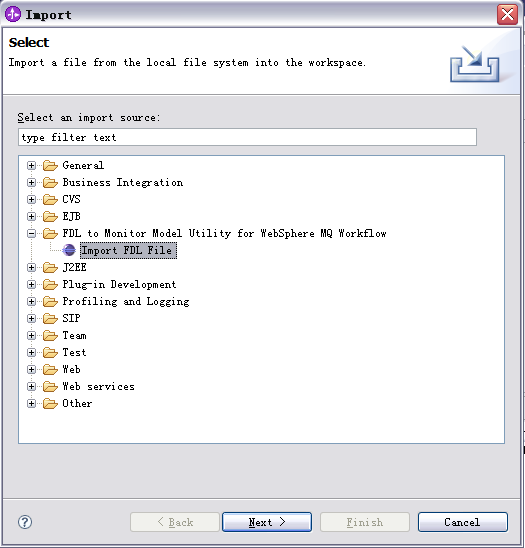Click the Web services folder icon
This screenshot has height=548, width=525.
tap(50, 387)
